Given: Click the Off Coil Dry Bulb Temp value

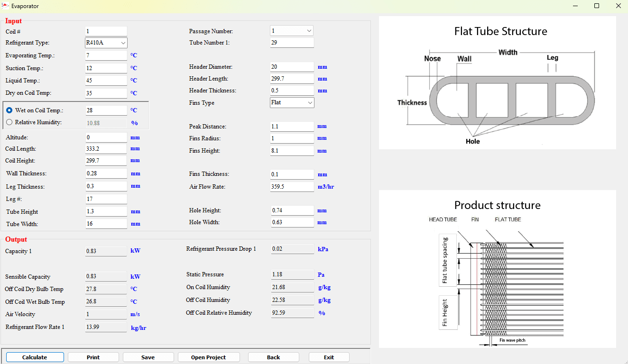Looking at the screenshot, I should click(x=106, y=289).
